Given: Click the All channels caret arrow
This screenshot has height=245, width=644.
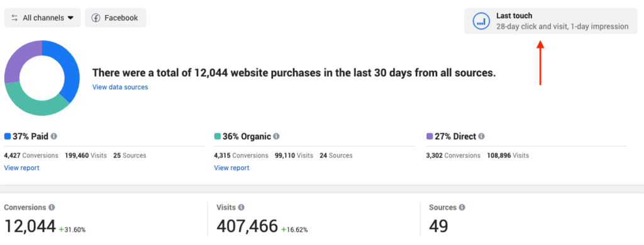Looking at the screenshot, I should pyautogui.click(x=70, y=18).
